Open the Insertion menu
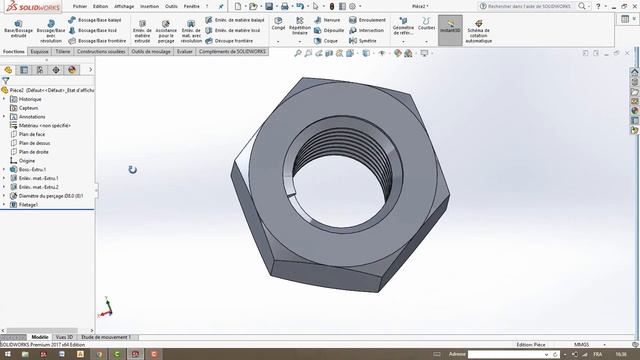Image resolution: width=640 pixels, height=360 pixels. [149, 7]
